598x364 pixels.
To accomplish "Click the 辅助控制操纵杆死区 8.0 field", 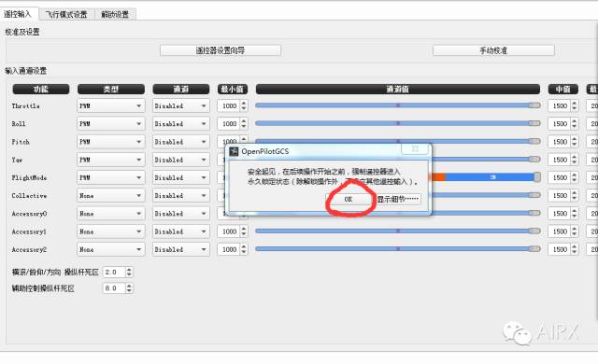I will click(114, 288).
